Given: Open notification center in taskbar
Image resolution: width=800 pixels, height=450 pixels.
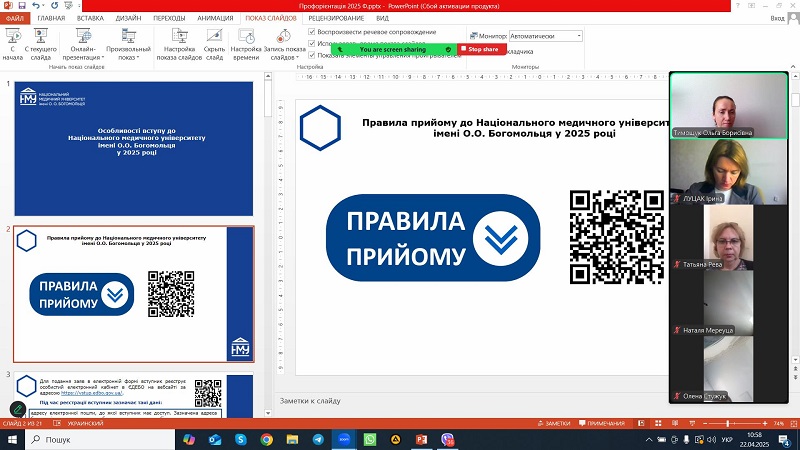Looking at the screenshot, I should pos(785,439).
